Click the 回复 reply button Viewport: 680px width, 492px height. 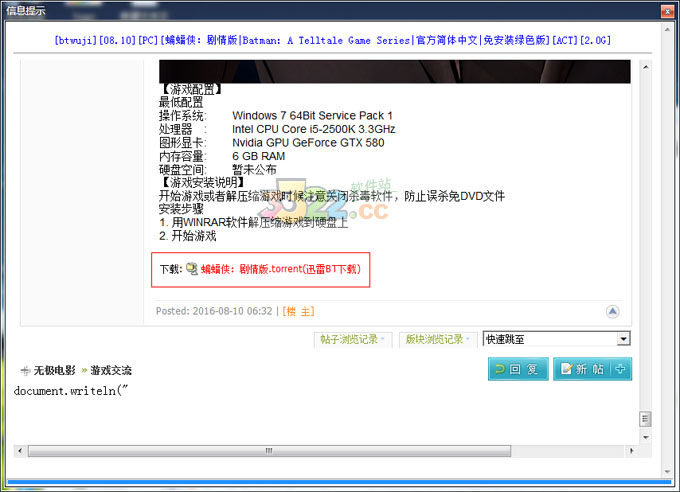518,369
